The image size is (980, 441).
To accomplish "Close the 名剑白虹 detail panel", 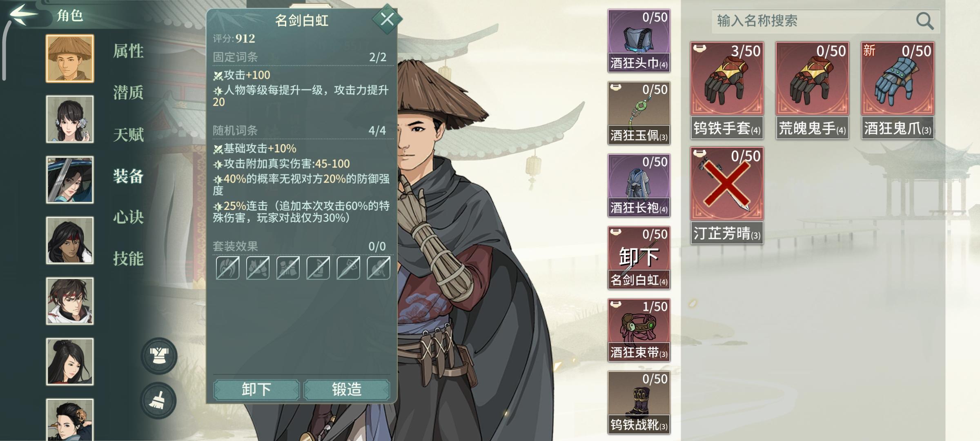I will 387,19.
